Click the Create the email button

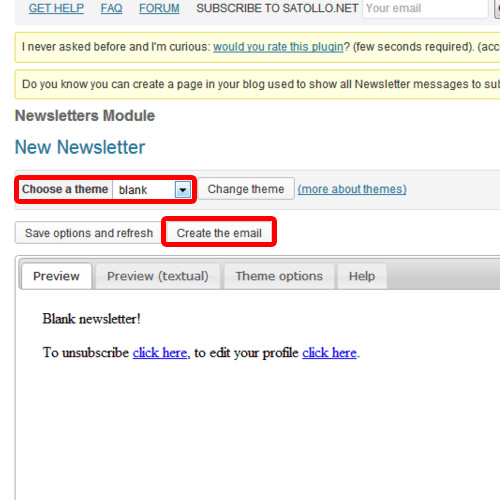coord(219,233)
